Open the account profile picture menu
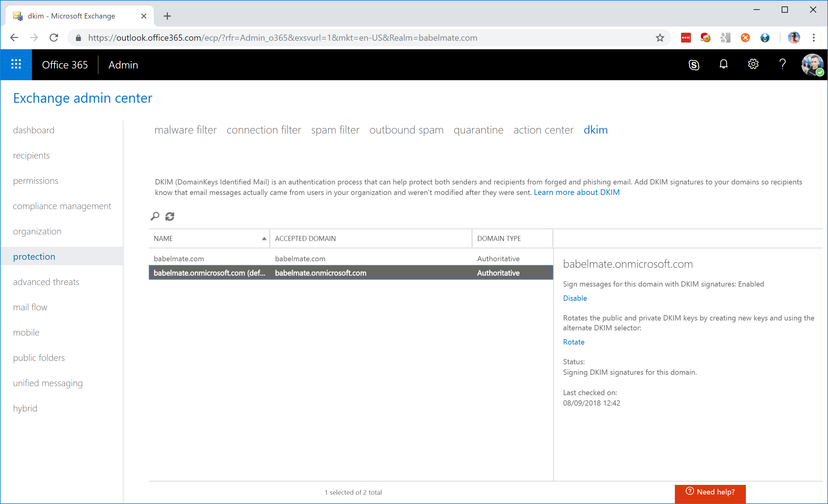Screen dimensions: 828x504 (812, 64)
